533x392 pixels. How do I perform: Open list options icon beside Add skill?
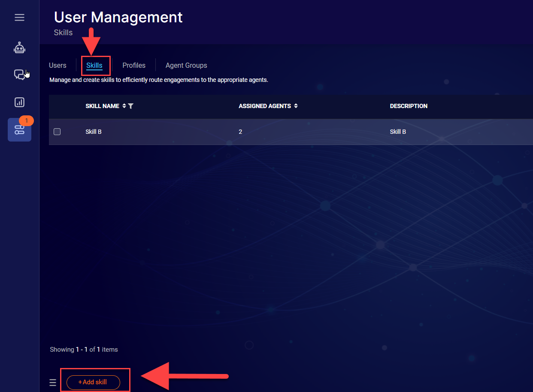pyautogui.click(x=53, y=383)
